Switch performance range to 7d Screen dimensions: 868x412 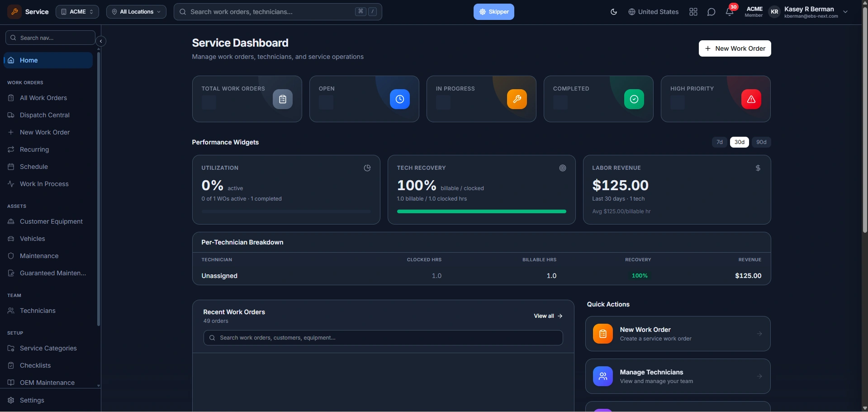(720, 142)
